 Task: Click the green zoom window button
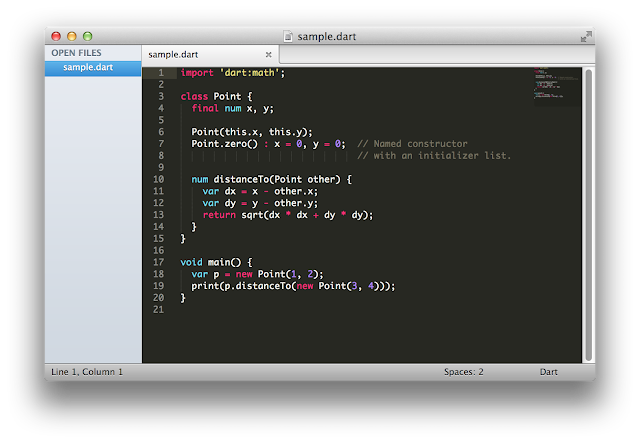[x=88, y=36]
